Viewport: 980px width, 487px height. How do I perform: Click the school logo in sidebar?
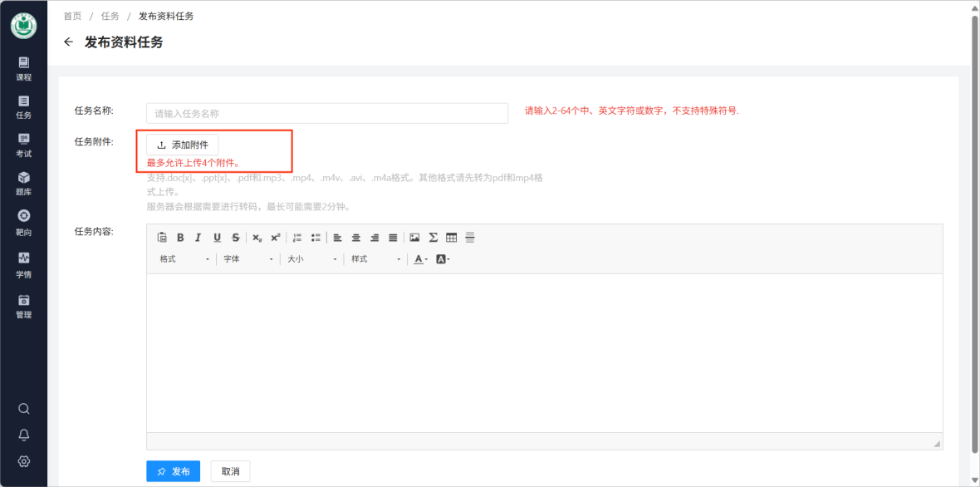click(x=24, y=25)
